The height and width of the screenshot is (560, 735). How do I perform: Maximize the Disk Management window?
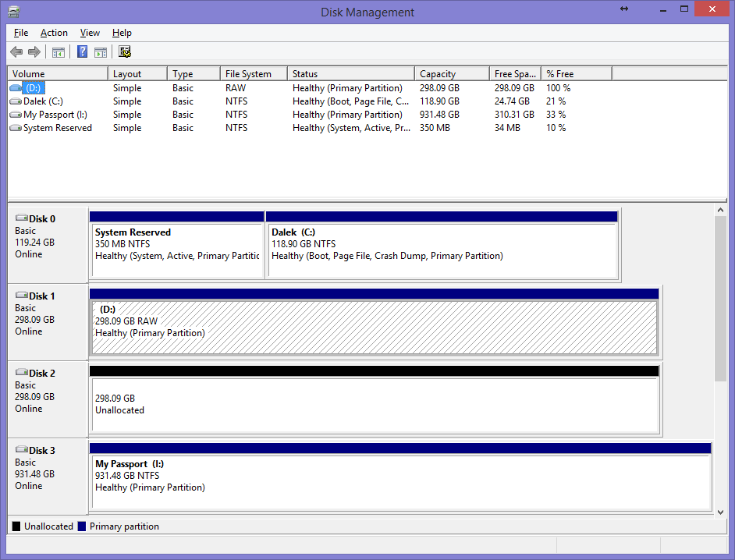click(x=684, y=9)
